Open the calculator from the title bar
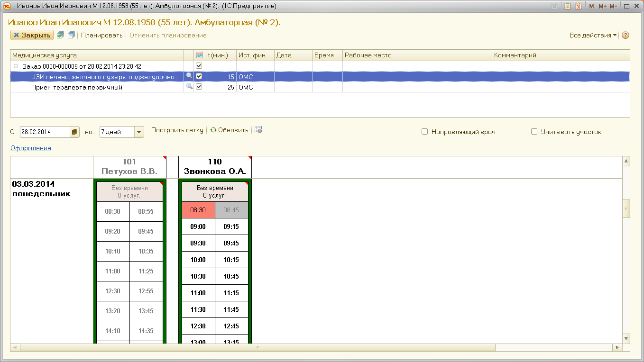644x362 pixels. 567,6
